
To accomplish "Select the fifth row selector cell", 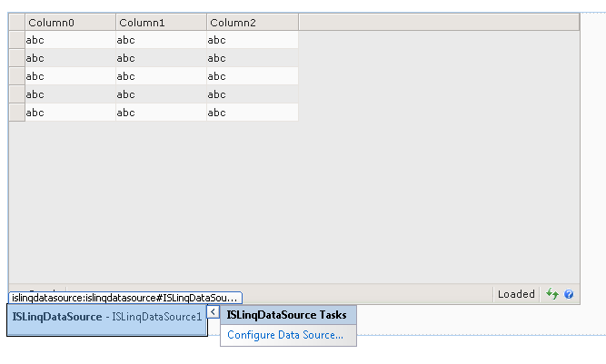I will 17,113.
